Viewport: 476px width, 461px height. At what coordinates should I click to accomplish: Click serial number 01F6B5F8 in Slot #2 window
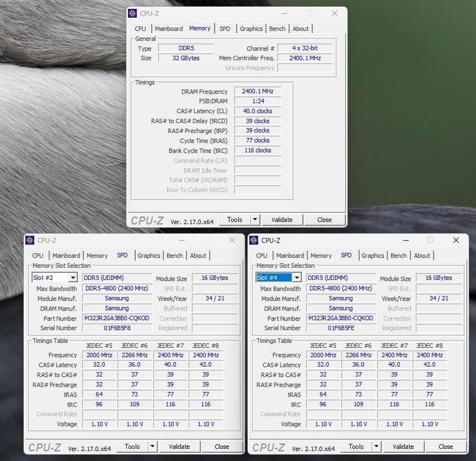117,328
